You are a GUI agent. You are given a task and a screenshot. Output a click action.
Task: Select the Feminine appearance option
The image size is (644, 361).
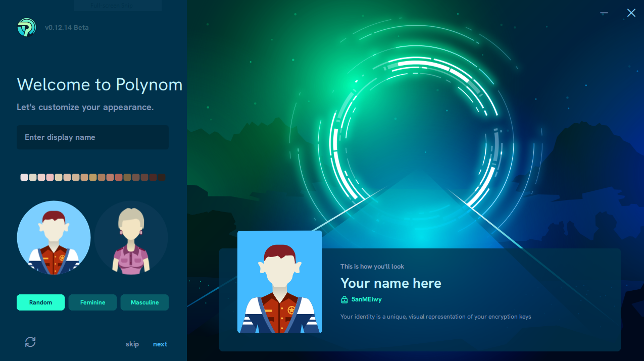click(92, 302)
